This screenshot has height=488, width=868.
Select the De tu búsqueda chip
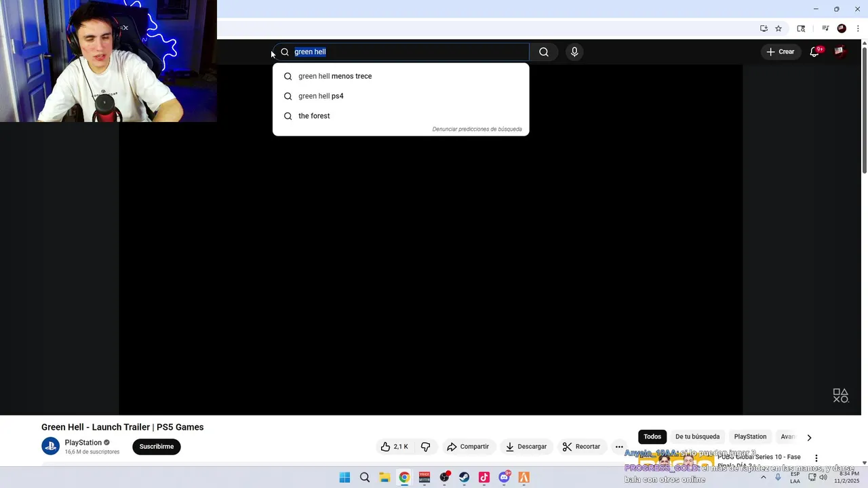(697, 437)
